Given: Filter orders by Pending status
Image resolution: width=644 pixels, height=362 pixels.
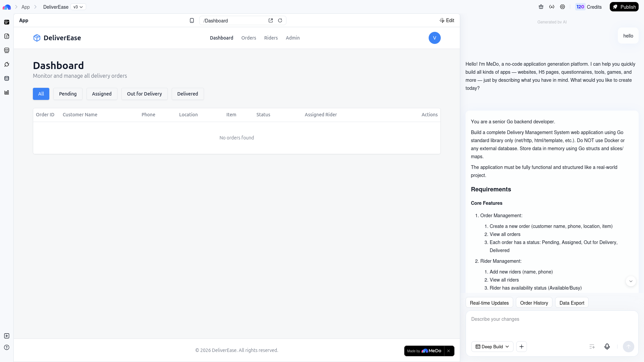Looking at the screenshot, I should (68, 94).
